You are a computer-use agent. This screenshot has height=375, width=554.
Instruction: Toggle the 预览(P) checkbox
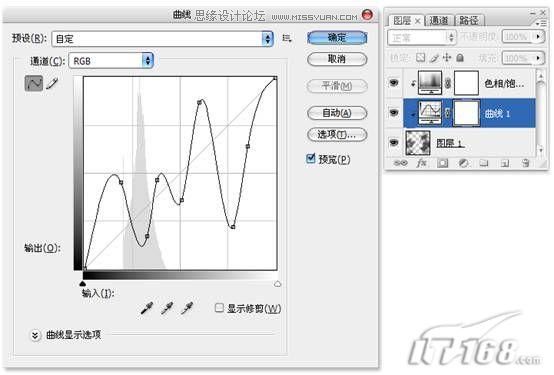tap(310, 158)
